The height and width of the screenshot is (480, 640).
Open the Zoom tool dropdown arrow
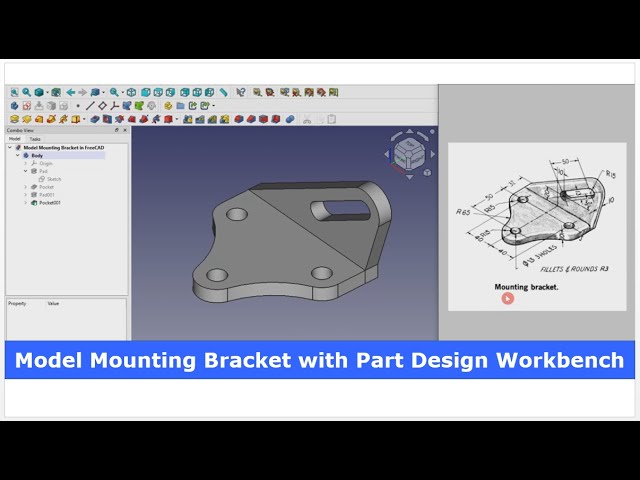pyautogui.click(x=122, y=92)
